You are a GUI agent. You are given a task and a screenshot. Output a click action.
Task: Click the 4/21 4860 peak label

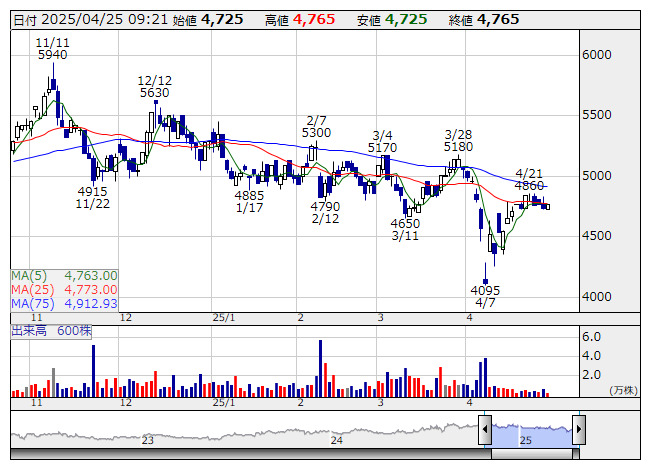529,179
